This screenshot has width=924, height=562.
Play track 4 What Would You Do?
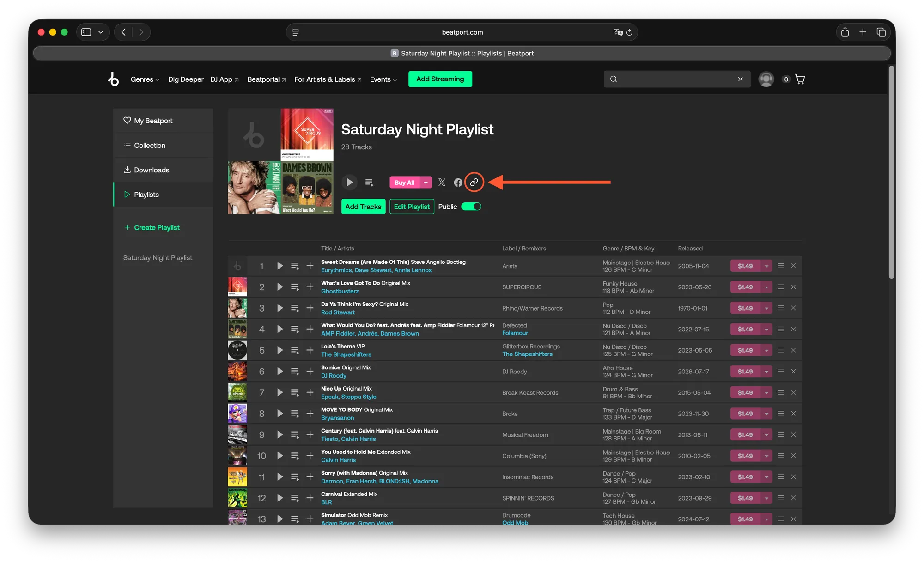280,329
